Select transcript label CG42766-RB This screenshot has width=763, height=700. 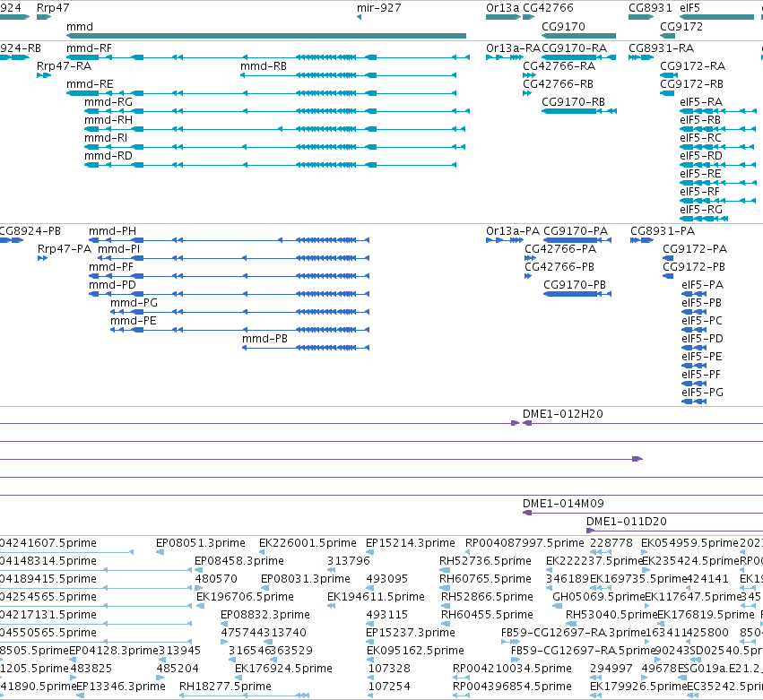coord(559,84)
